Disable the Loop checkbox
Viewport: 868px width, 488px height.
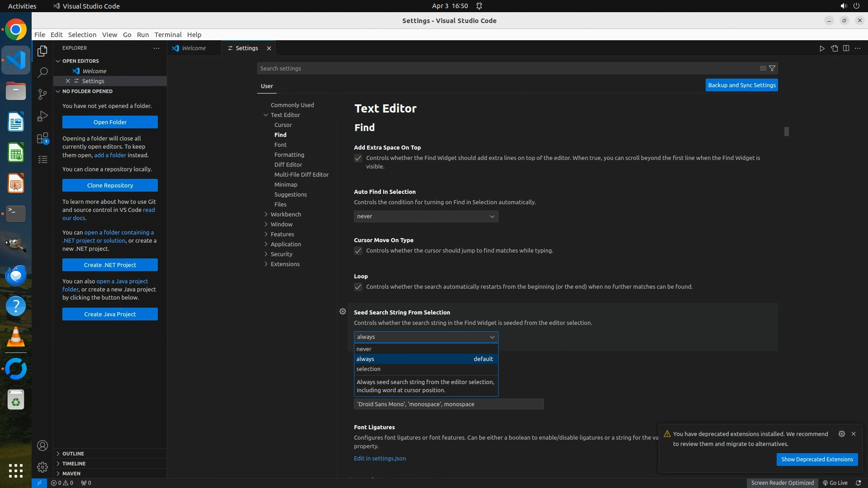coord(358,287)
